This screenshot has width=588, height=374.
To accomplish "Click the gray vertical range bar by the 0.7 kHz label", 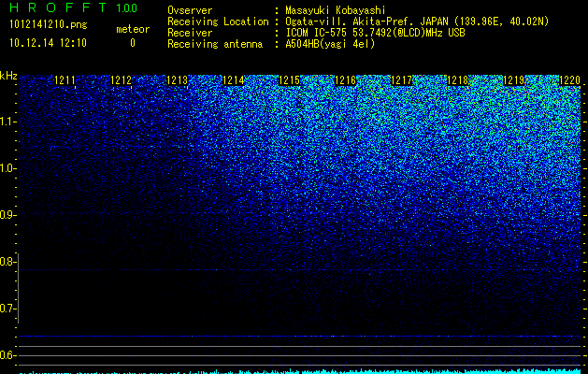I will 18,289.
